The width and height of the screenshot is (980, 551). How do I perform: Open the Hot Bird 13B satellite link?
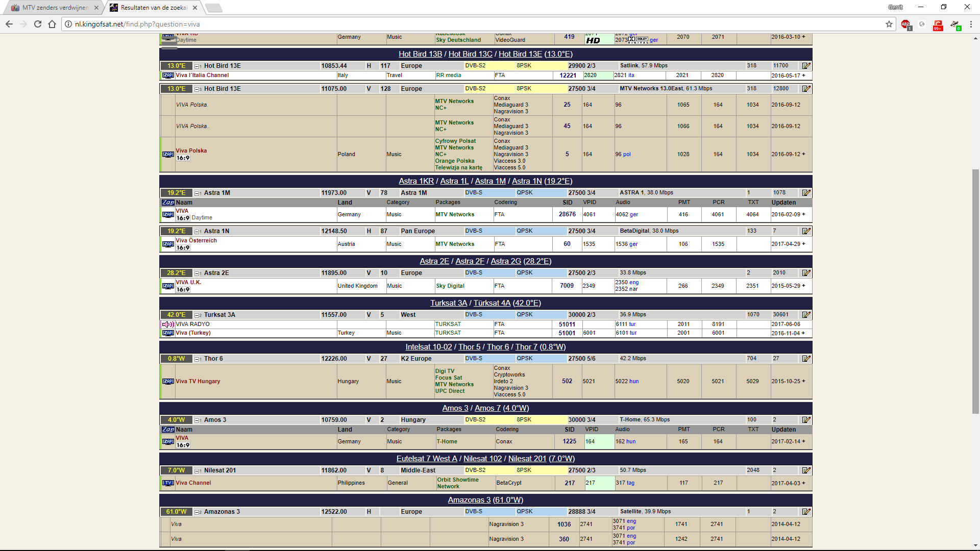pos(420,54)
